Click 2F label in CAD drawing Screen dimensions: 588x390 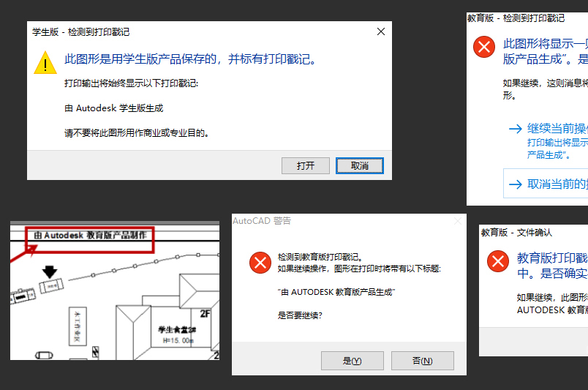pos(205,314)
